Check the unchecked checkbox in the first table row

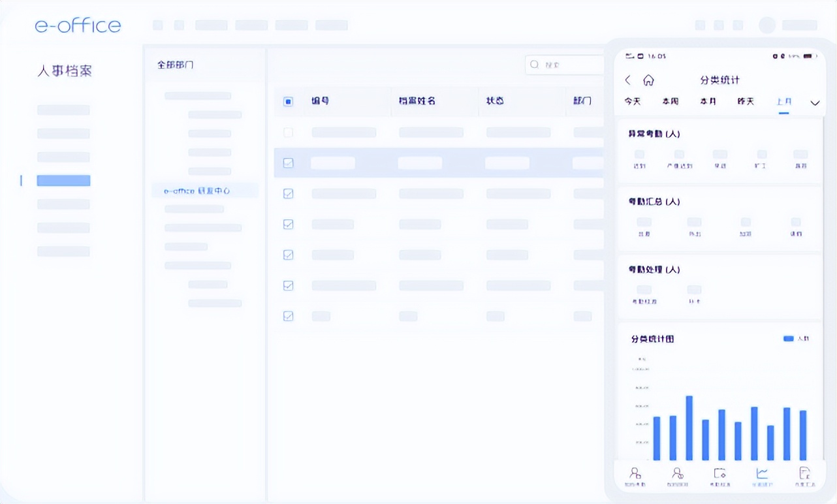pos(288,133)
